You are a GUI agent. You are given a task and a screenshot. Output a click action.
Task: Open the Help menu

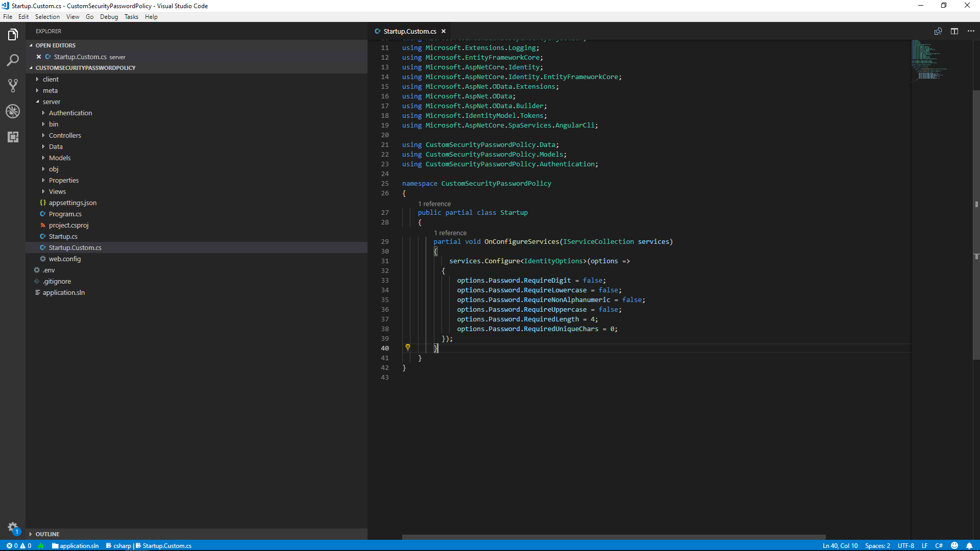coord(151,17)
